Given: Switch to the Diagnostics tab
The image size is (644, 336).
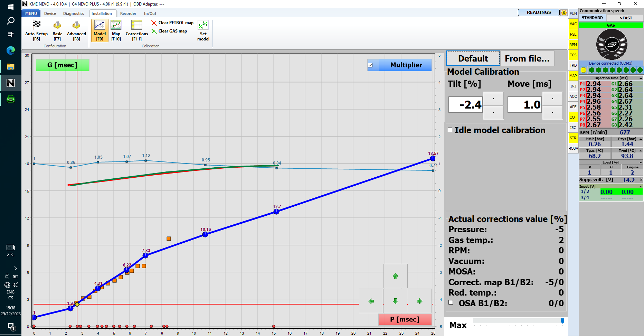Looking at the screenshot, I should tap(73, 13).
